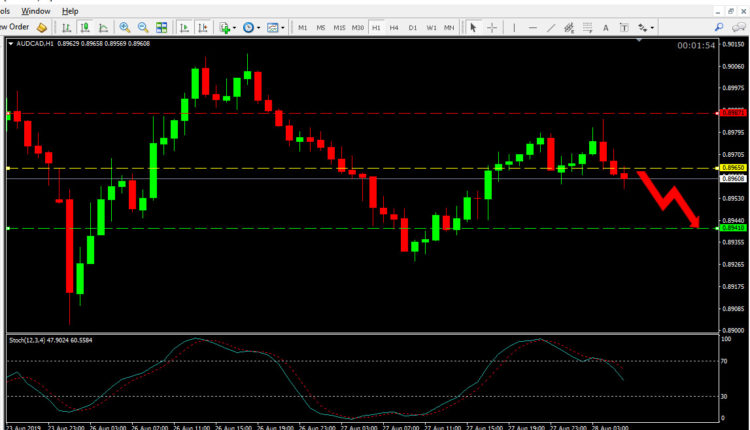The height and width of the screenshot is (430, 750).
Task: Click the 27 Aug 15:00 time label
Action: click(484, 427)
